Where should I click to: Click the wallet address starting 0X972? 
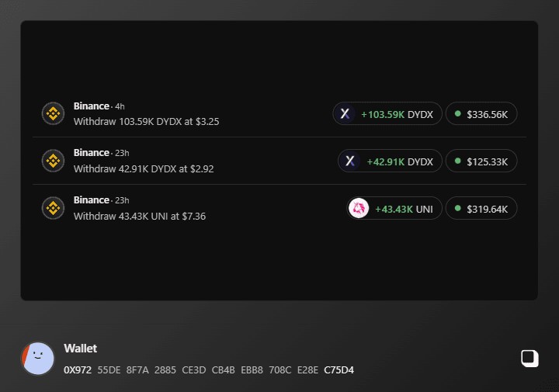pos(208,369)
